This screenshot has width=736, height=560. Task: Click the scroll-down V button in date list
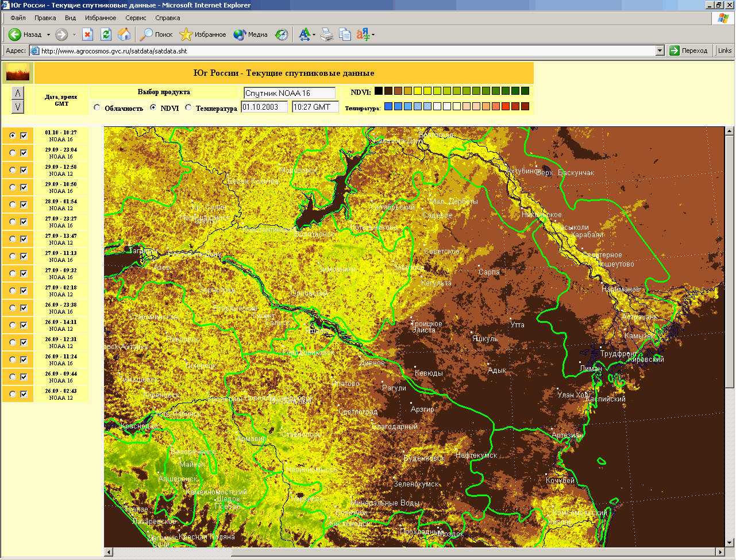click(x=18, y=106)
